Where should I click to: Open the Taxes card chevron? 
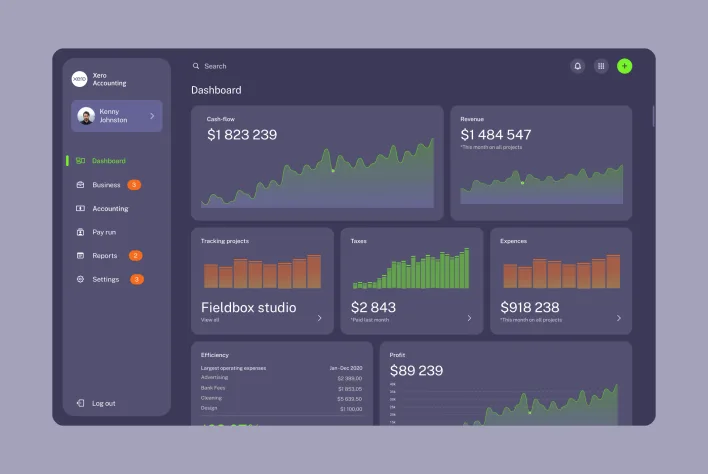pos(470,318)
